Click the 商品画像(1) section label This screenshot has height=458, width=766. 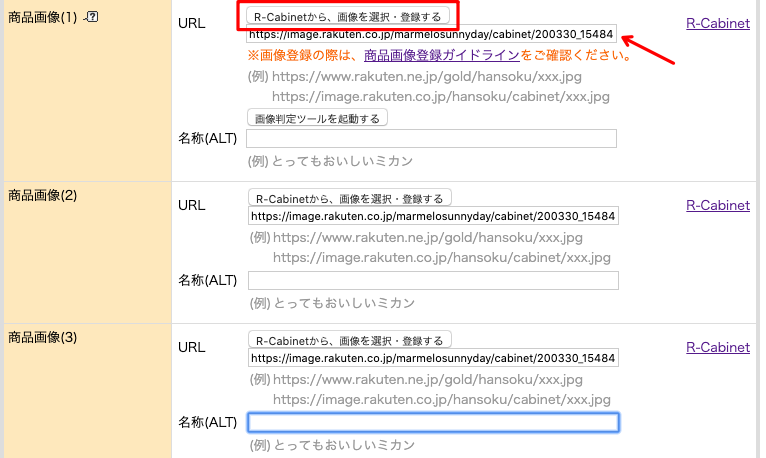(x=42, y=18)
